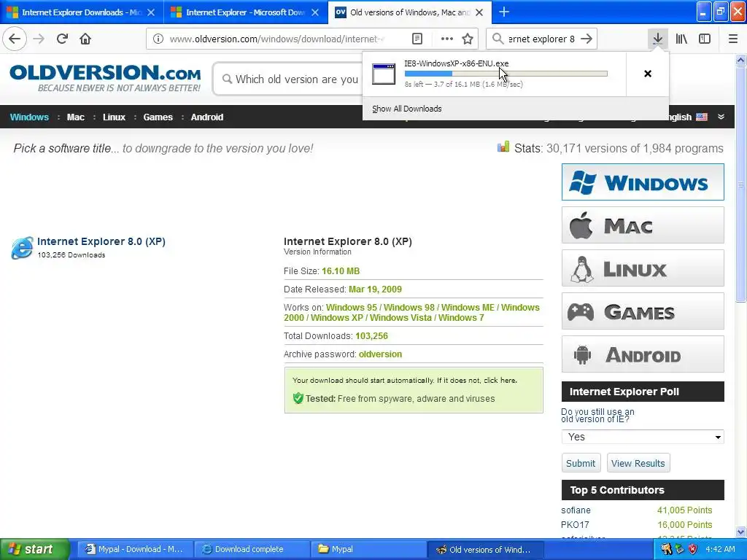Select Mac in the site navigation
The height and width of the screenshot is (560, 747).
[x=75, y=117]
